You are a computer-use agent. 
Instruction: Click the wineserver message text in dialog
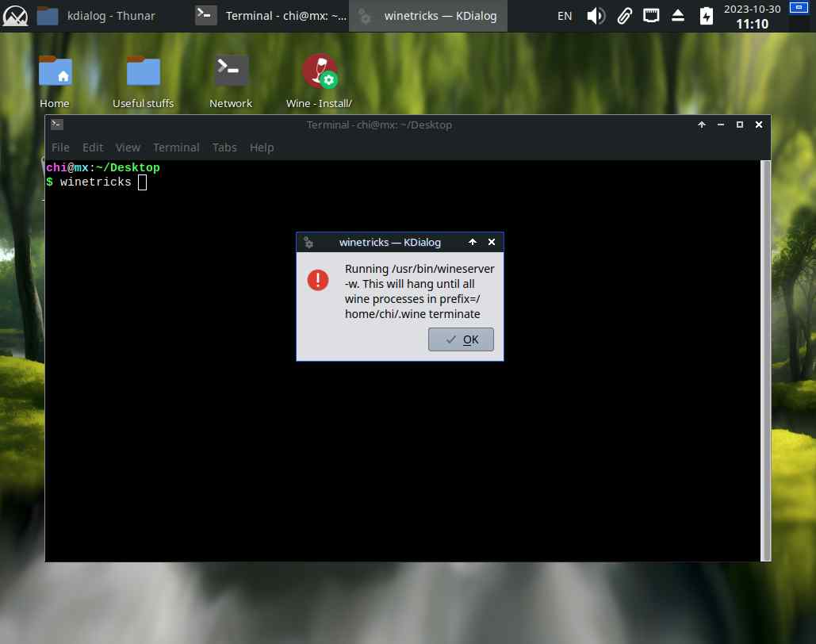pos(419,292)
